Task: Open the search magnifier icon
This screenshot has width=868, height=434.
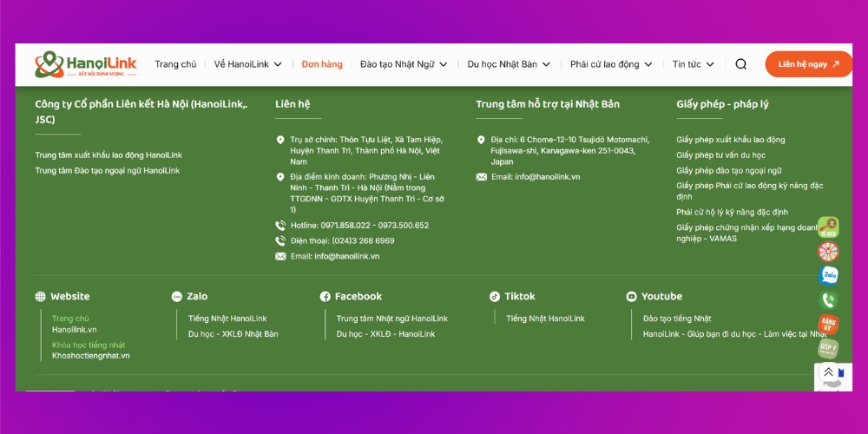Action: coord(740,64)
